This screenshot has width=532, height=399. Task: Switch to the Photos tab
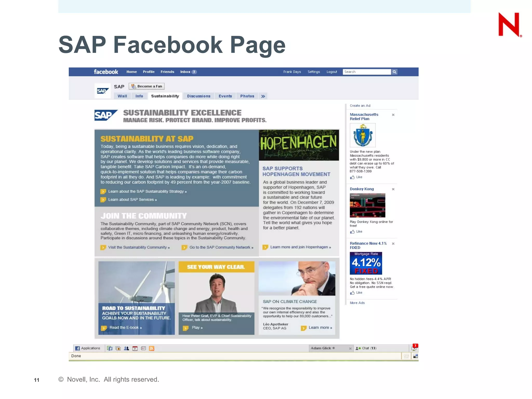[247, 96]
